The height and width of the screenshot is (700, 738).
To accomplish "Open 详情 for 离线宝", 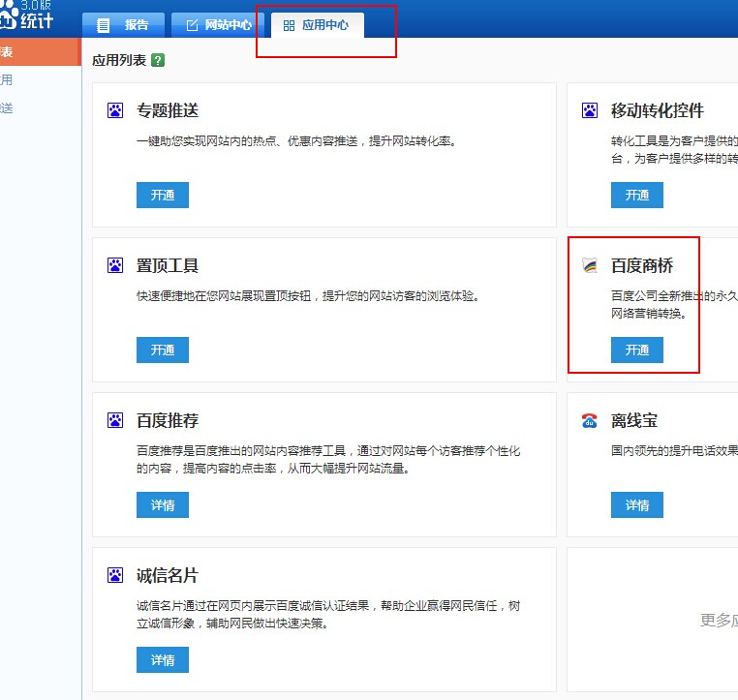I will click(x=636, y=504).
